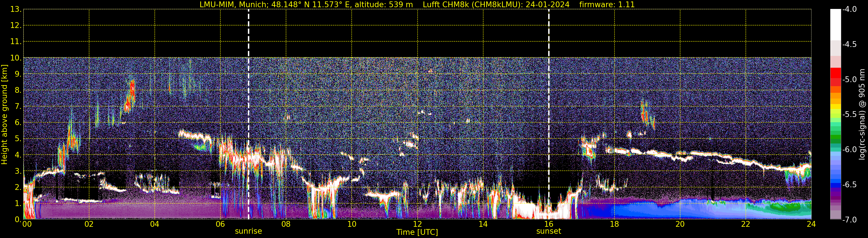Viewport: 868px width, 238px height.
Task: Click the '-4.5' colorbar tick label
Action: [850, 44]
